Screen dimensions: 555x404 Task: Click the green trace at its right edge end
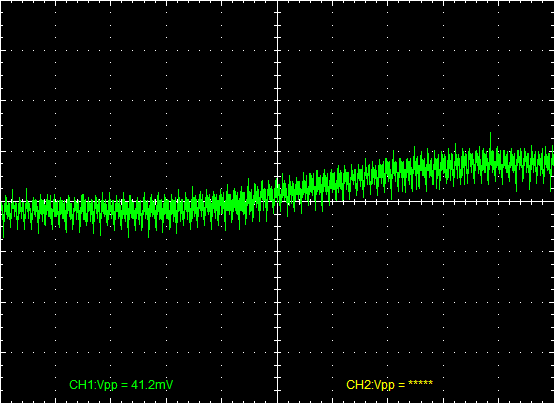pyautogui.click(x=553, y=159)
